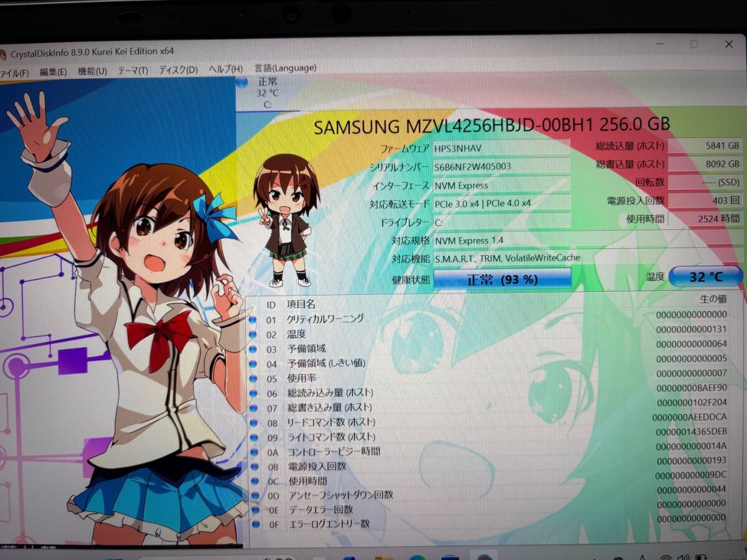Screen dimensions: 747x560
Task: Select the 総読み込み量 (ホスト) attribute text
Action: pos(329,393)
